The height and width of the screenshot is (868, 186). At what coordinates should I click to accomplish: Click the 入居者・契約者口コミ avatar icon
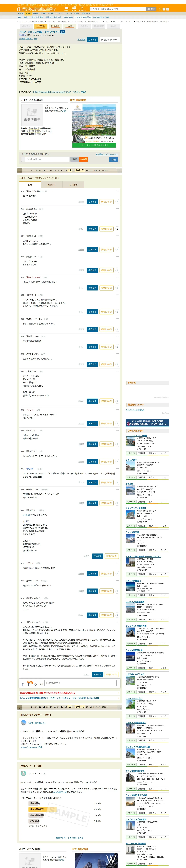point(23,722)
